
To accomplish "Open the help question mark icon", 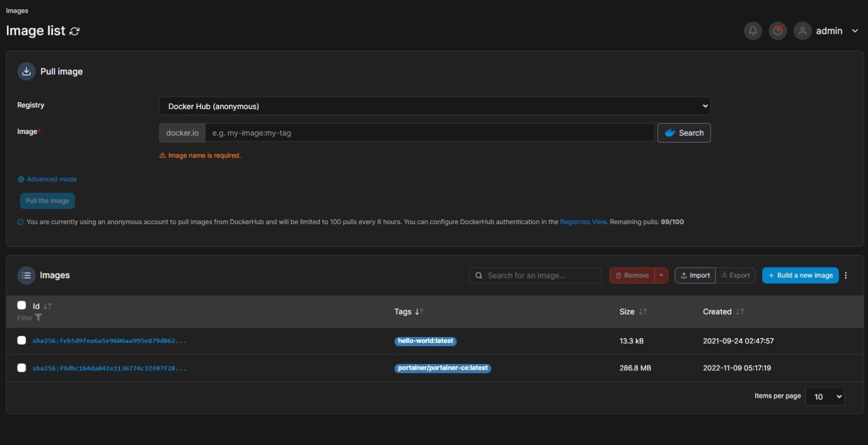I will coord(777,31).
